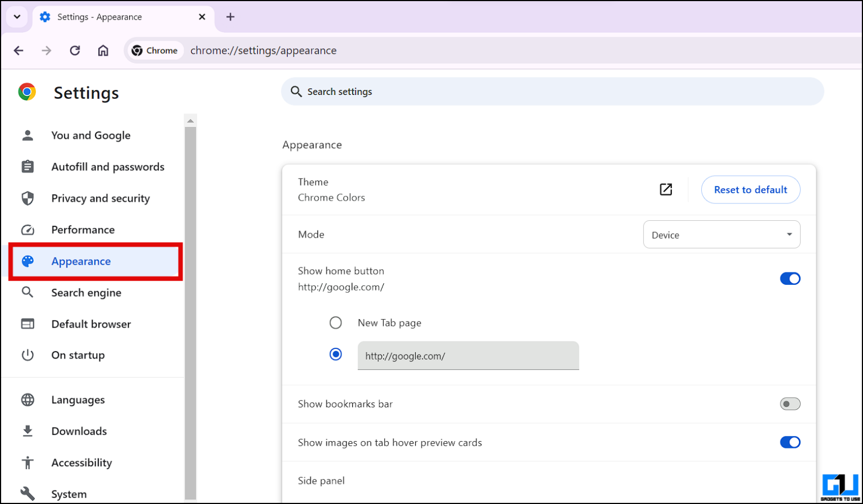Image resolution: width=863 pixels, height=504 pixels.
Task: Select the Default browser icon in sidebar
Action: point(28,324)
